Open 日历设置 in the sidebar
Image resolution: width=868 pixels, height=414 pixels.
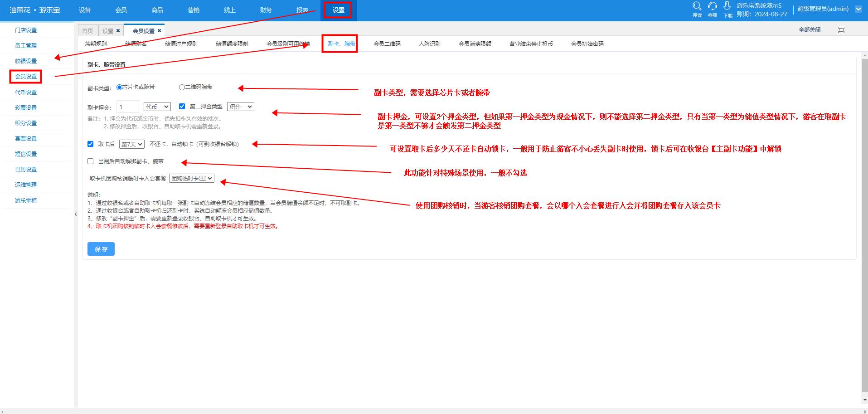26,170
